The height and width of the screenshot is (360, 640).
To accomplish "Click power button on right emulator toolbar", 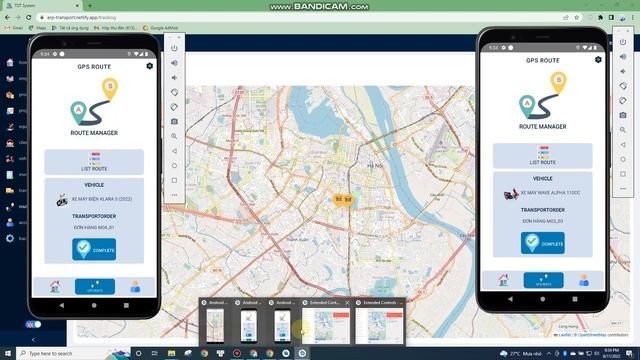I will 623,42.
